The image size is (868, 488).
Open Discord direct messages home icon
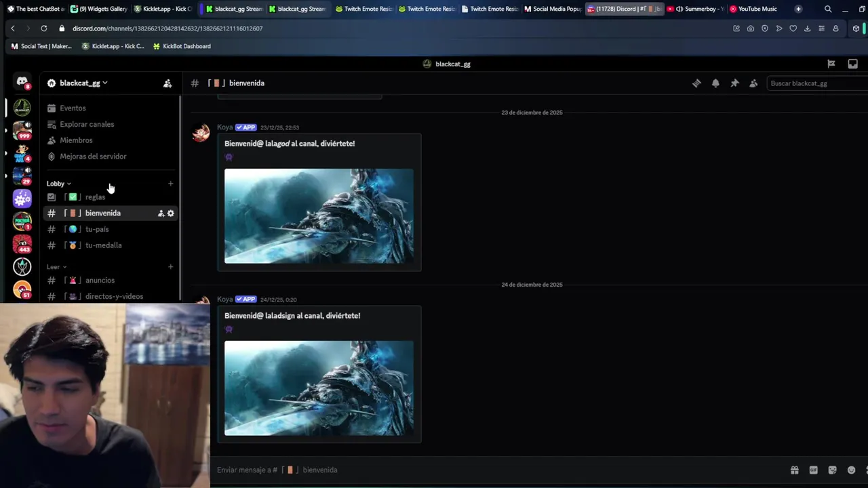[22, 83]
